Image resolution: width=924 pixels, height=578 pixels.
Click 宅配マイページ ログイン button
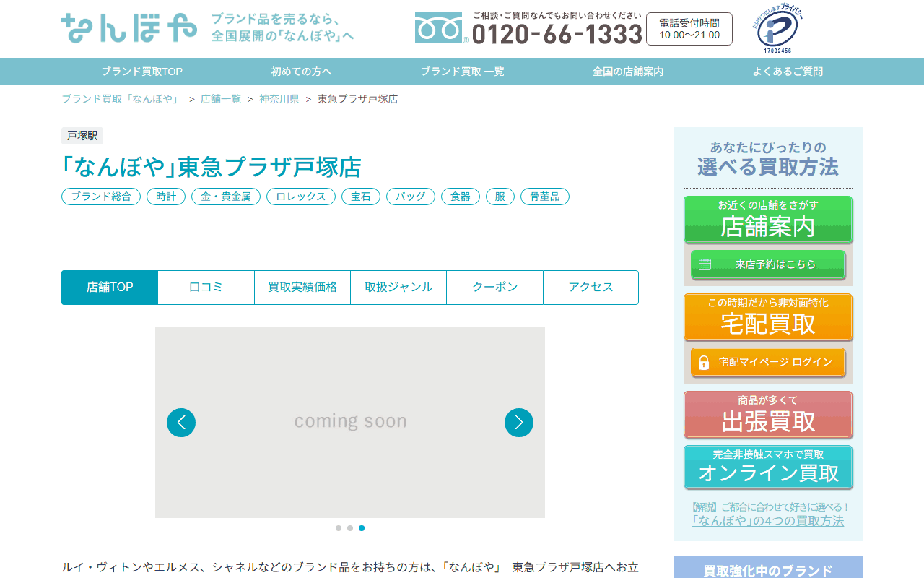tap(768, 362)
